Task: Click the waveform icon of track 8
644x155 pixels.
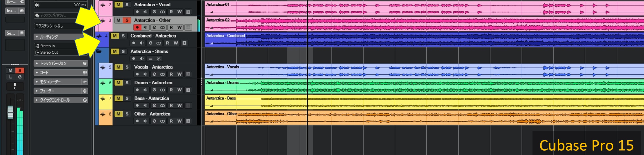Action: (103, 114)
